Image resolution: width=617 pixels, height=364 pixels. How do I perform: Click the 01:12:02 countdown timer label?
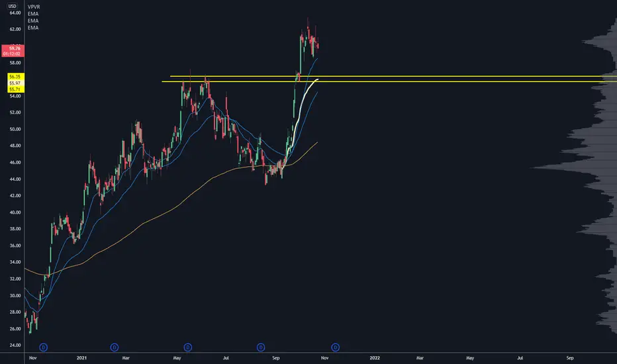pos(13,54)
